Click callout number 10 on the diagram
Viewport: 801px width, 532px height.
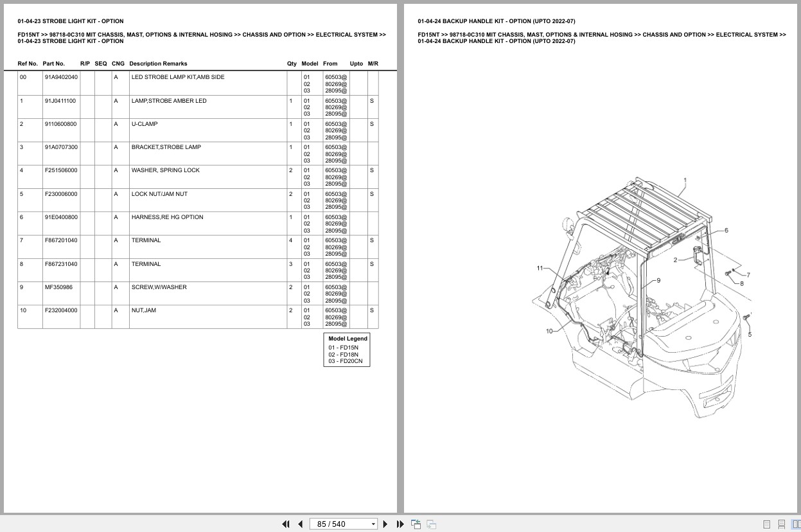(549, 331)
